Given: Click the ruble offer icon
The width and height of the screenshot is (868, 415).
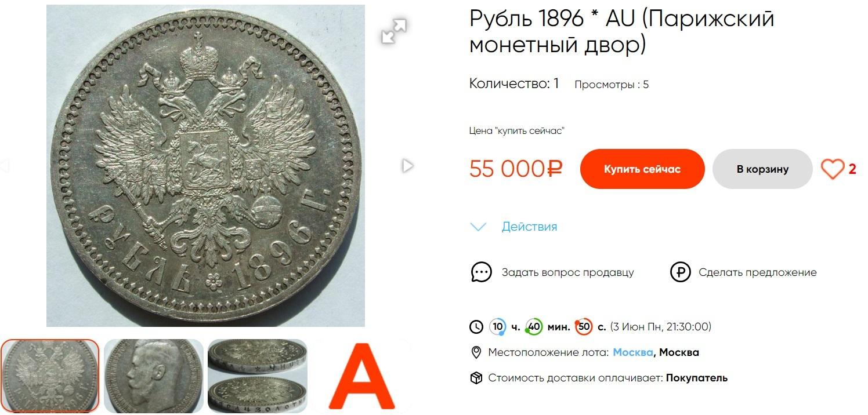Looking at the screenshot, I should [680, 272].
